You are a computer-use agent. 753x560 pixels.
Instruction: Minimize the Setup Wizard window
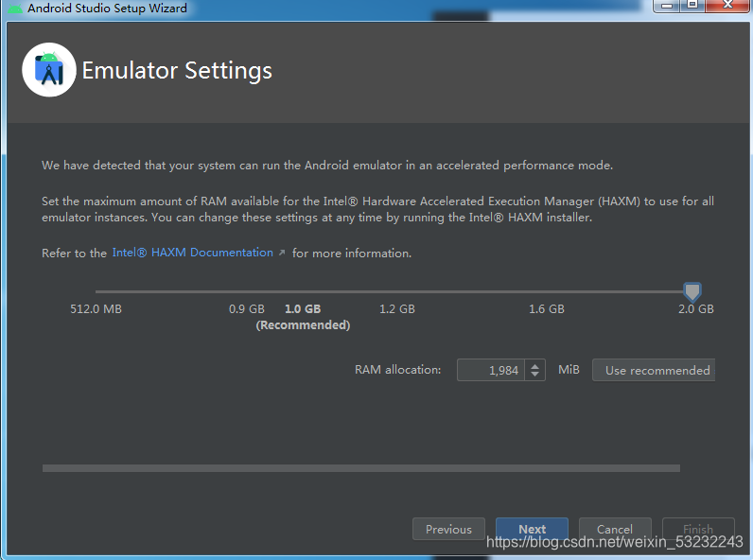pyautogui.click(x=667, y=6)
